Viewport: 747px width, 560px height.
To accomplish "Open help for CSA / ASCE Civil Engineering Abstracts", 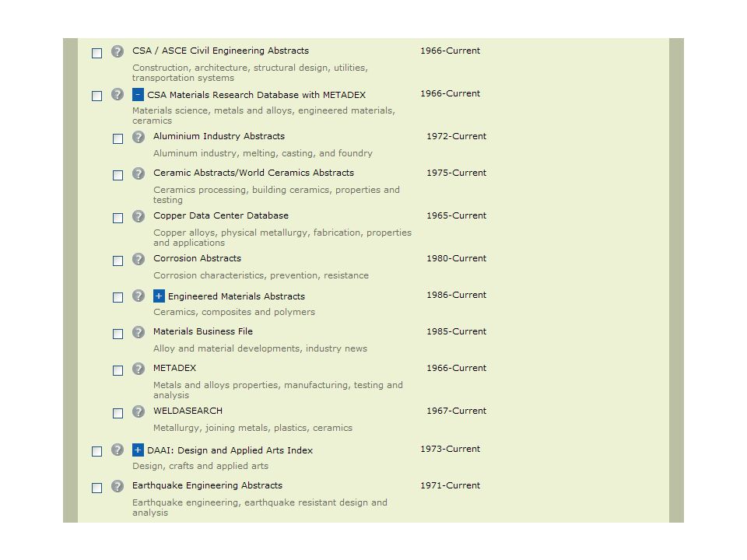I will 117,51.
